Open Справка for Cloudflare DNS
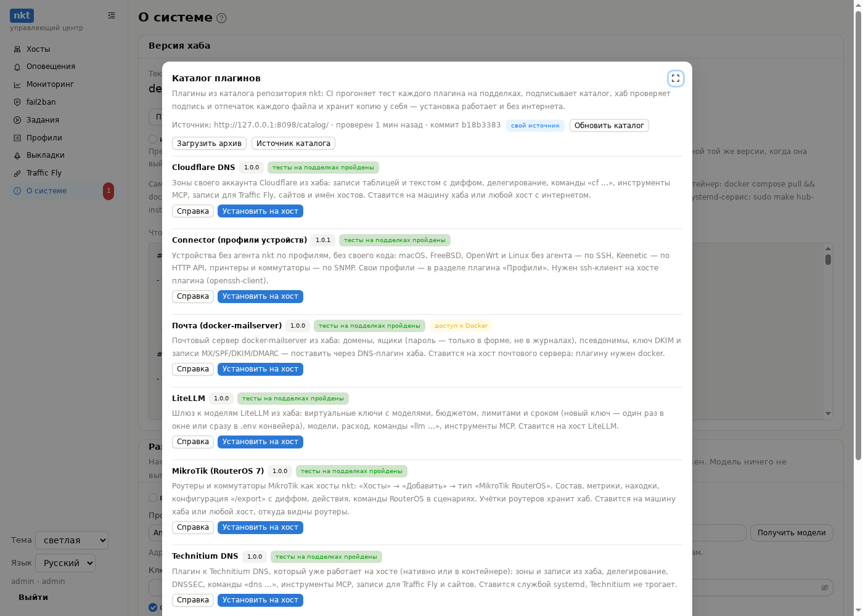The width and height of the screenshot is (863, 616). coord(193,211)
